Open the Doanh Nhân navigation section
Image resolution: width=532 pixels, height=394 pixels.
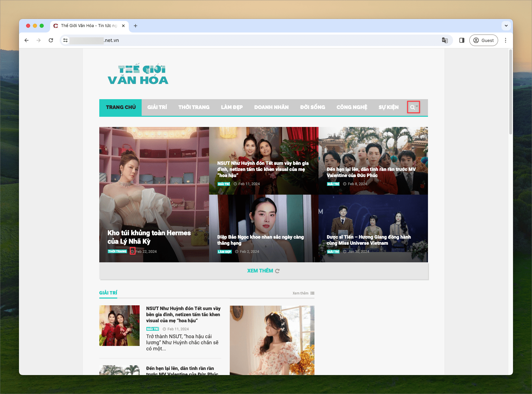click(x=271, y=107)
